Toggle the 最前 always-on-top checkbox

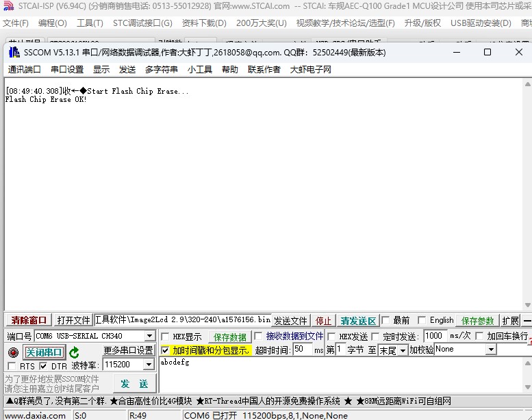point(385,320)
